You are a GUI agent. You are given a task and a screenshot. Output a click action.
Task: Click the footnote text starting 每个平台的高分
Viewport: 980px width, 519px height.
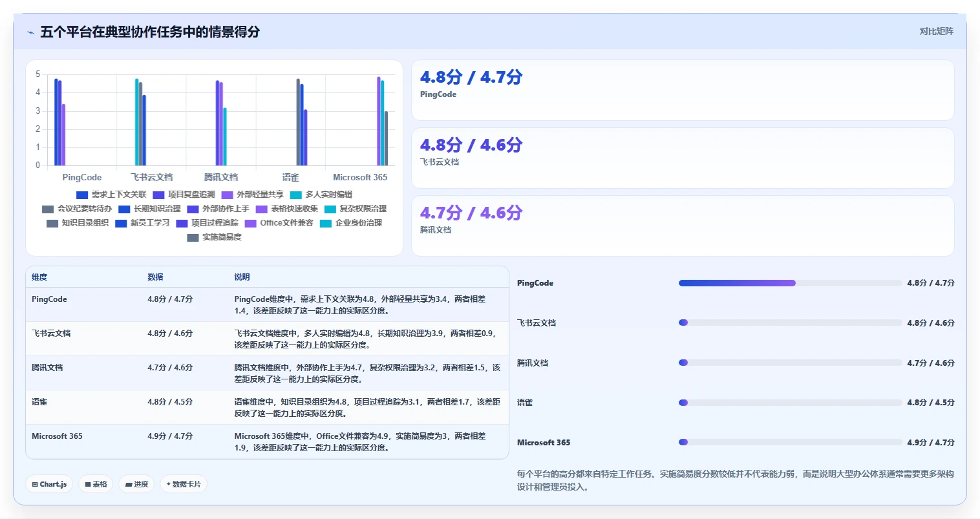point(736,480)
